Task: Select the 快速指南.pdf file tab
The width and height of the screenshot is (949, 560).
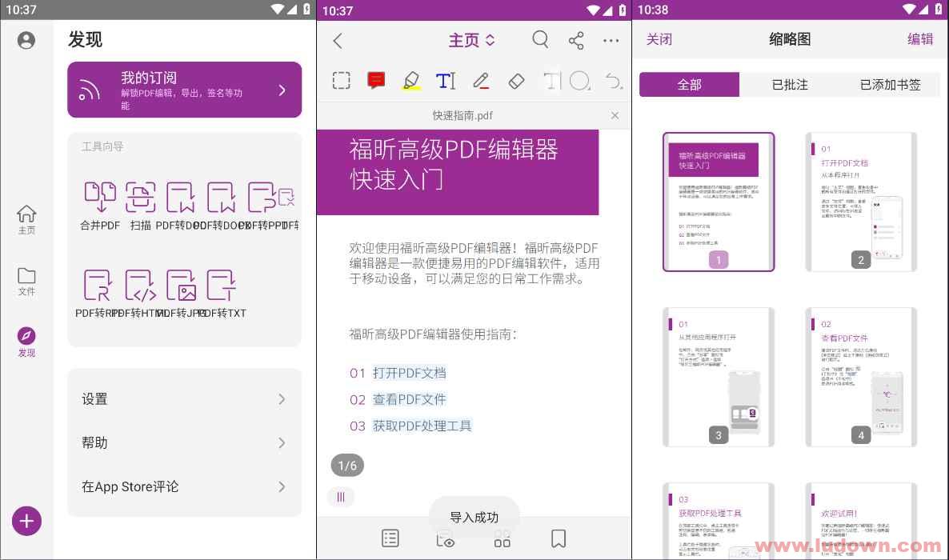Action: click(x=462, y=115)
